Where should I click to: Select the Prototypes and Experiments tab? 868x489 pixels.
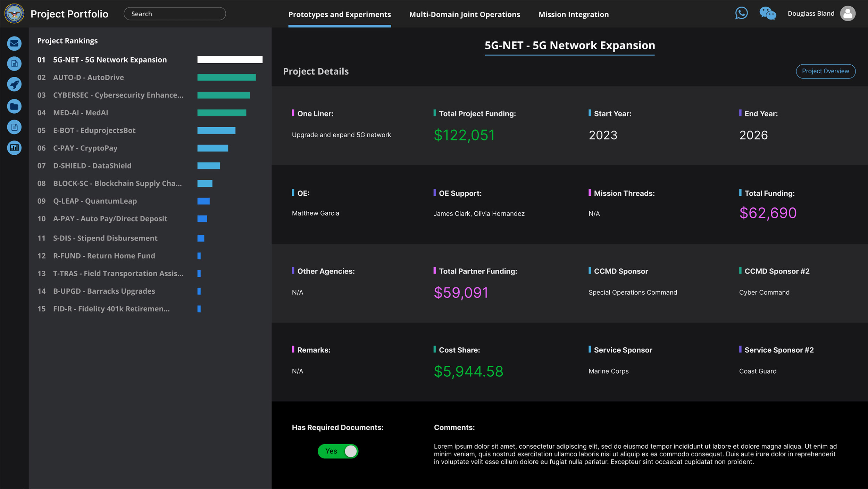tap(339, 14)
